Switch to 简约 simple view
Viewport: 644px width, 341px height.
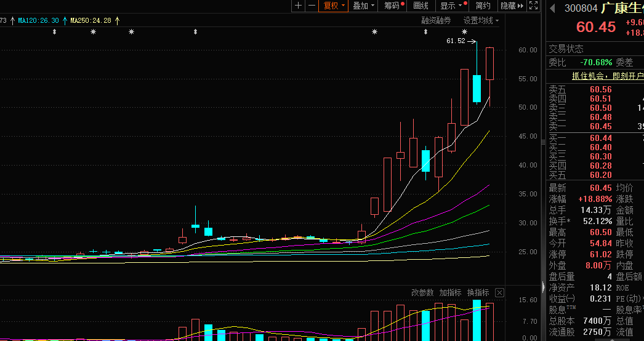pyautogui.click(x=483, y=6)
